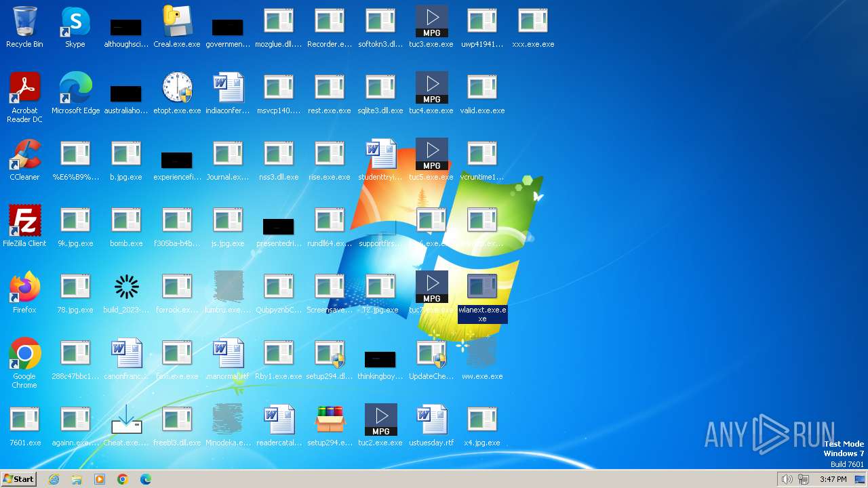Open the ustuesday.rtf document

coord(432,420)
